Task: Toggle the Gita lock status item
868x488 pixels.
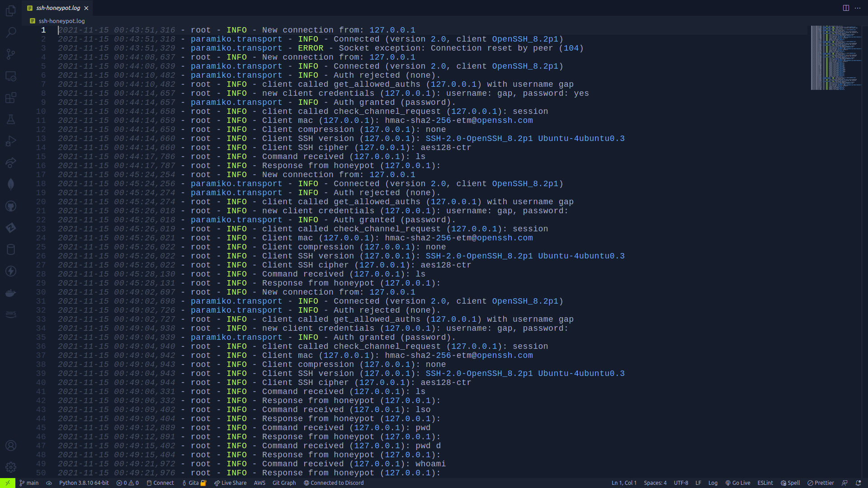Action: tap(194, 483)
